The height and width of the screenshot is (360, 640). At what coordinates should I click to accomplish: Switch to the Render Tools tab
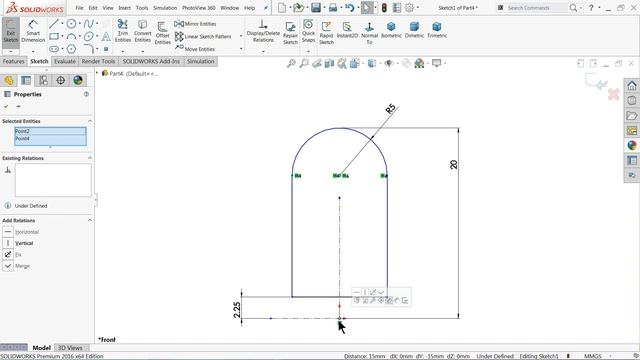tap(98, 62)
